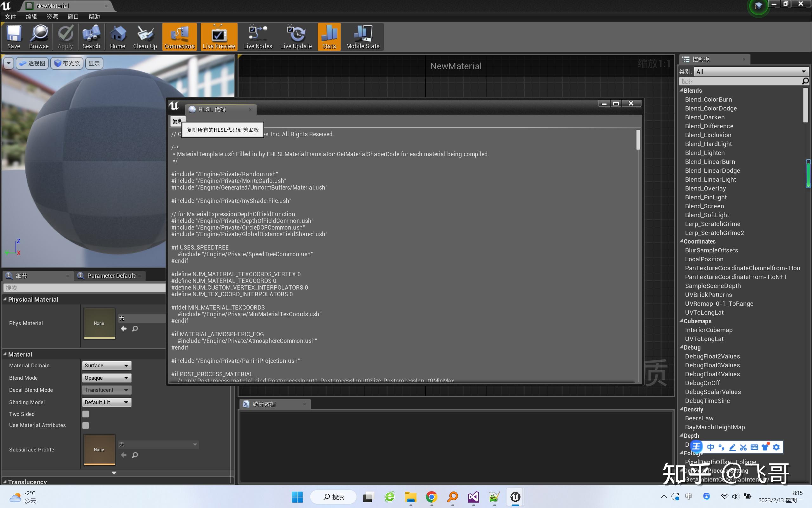Image resolution: width=812 pixels, height=508 pixels.
Task: Run Clean Up on the material graph
Action: click(145, 37)
